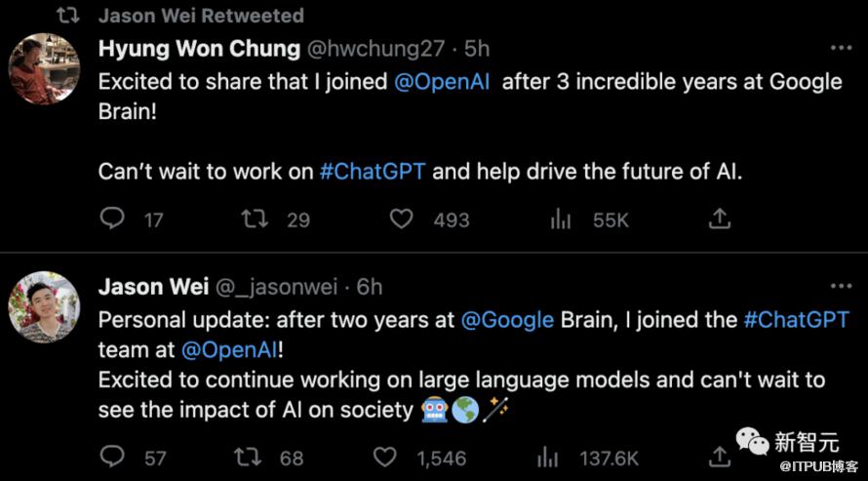The image size is (868, 481).
Task: Share Hyung Won Chung's tweet
Action: [720, 219]
